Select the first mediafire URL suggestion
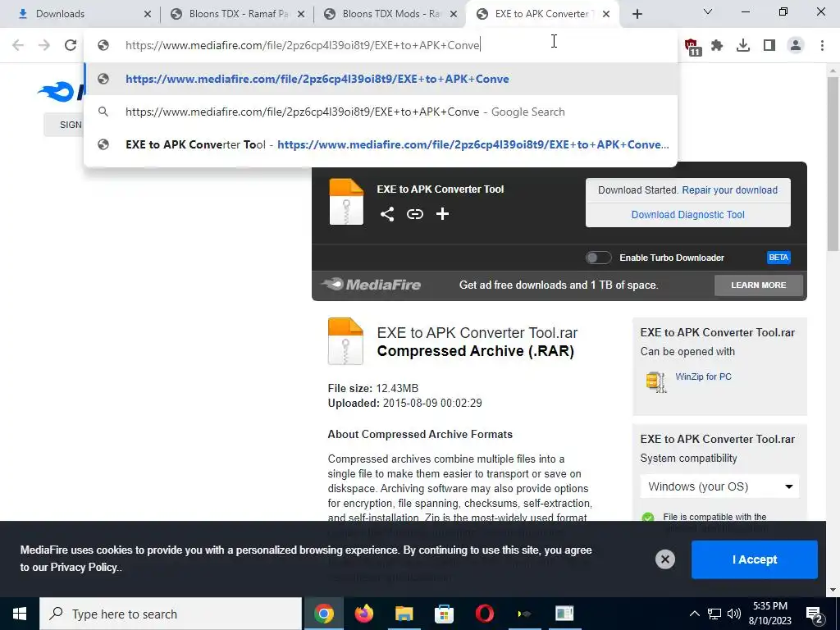The image size is (840, 630). (381, 79)
